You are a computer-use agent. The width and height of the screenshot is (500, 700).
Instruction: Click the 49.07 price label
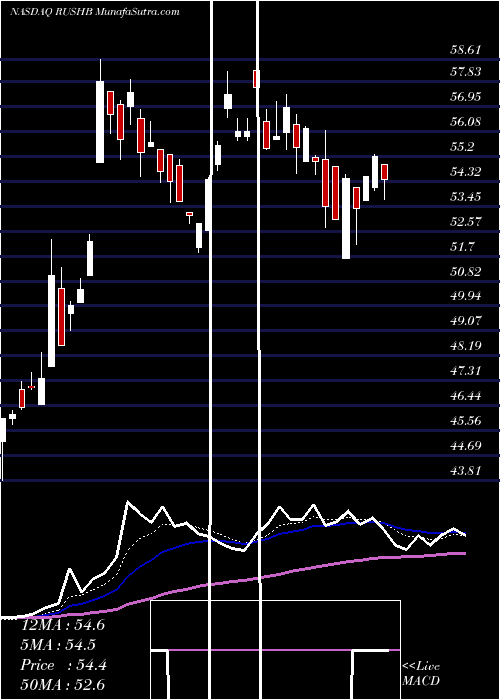[x=465, y=321]
